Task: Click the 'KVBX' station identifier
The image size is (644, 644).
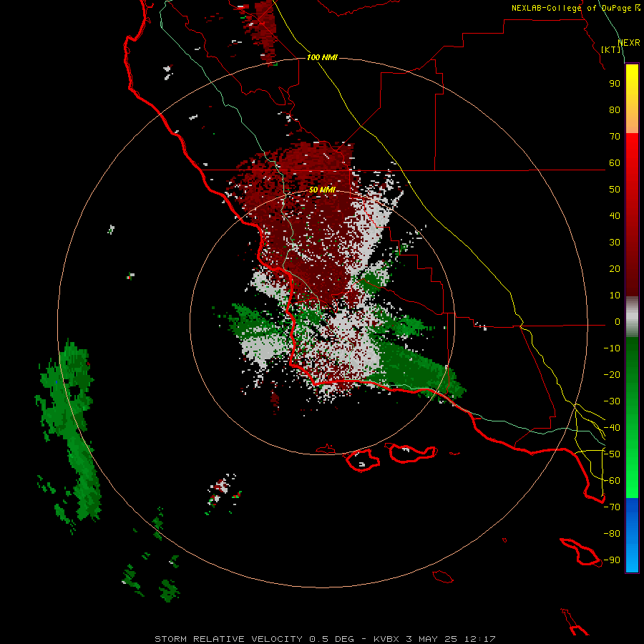Action: pos(386,639)
